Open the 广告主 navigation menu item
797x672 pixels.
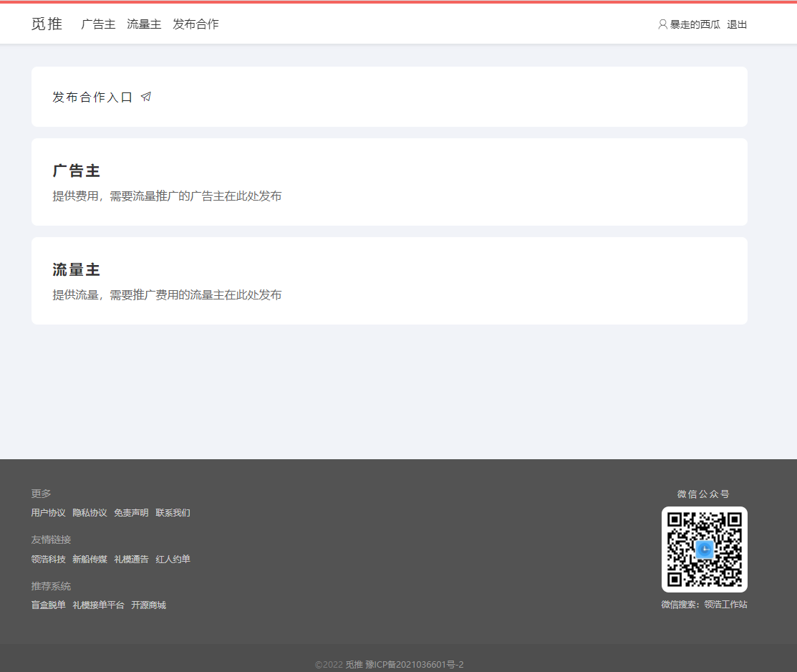coord(98,24)
